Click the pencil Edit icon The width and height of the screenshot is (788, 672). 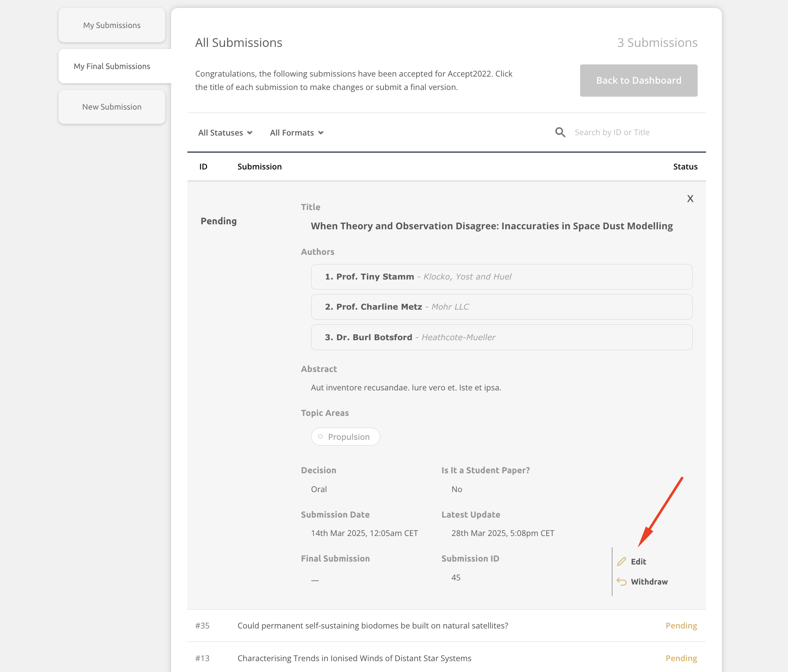click(x=622, y=562)
